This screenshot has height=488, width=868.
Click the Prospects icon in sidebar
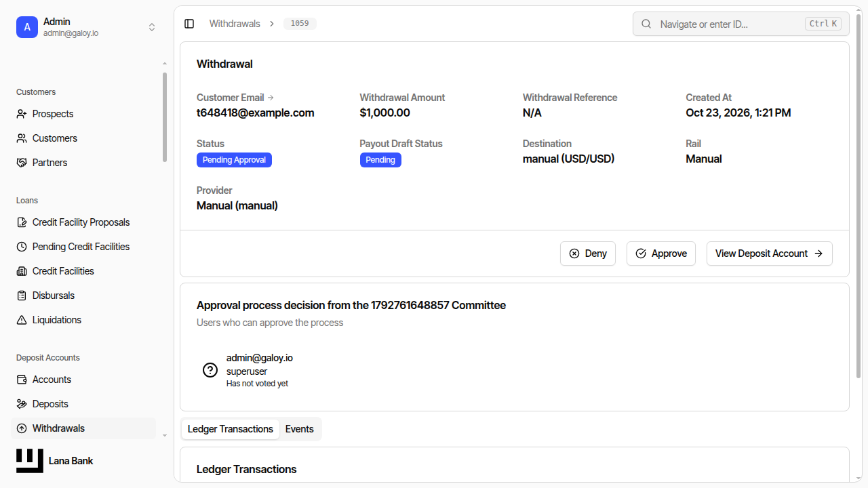coord(22,114)
